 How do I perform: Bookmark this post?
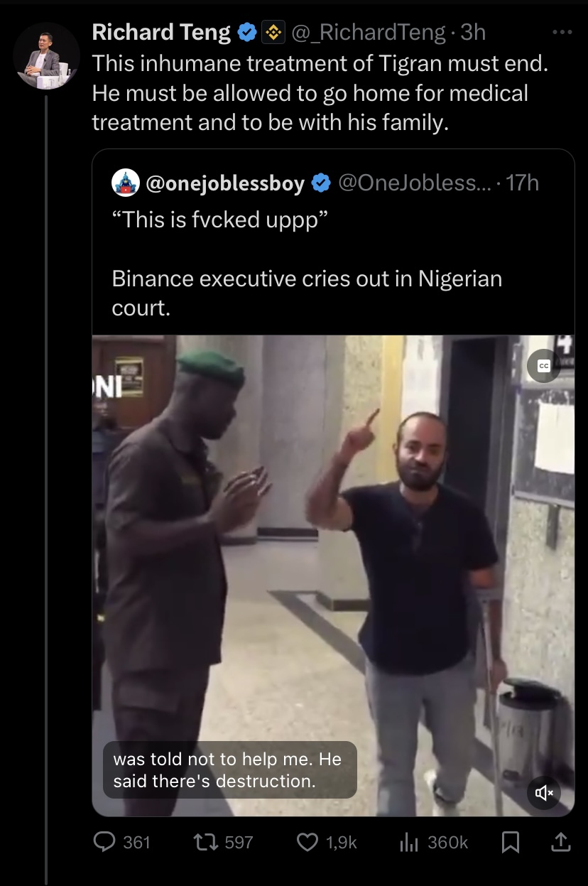tap(510, 843)
